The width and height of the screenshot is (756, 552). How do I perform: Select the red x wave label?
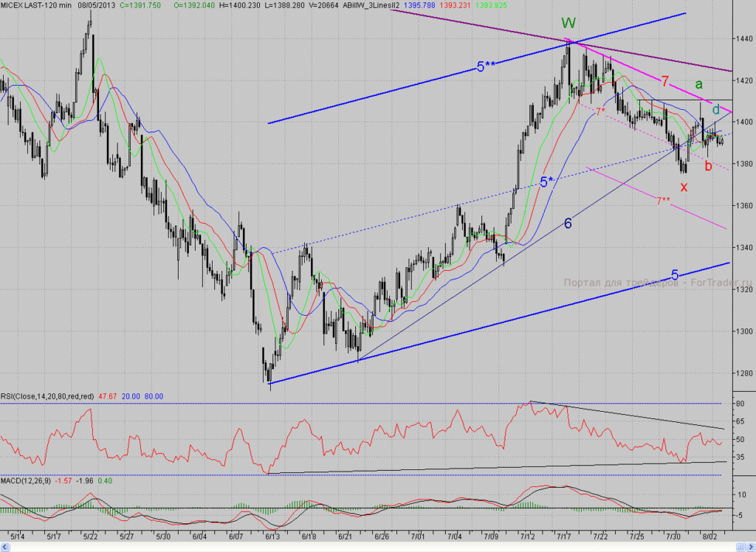pos(684,187)
